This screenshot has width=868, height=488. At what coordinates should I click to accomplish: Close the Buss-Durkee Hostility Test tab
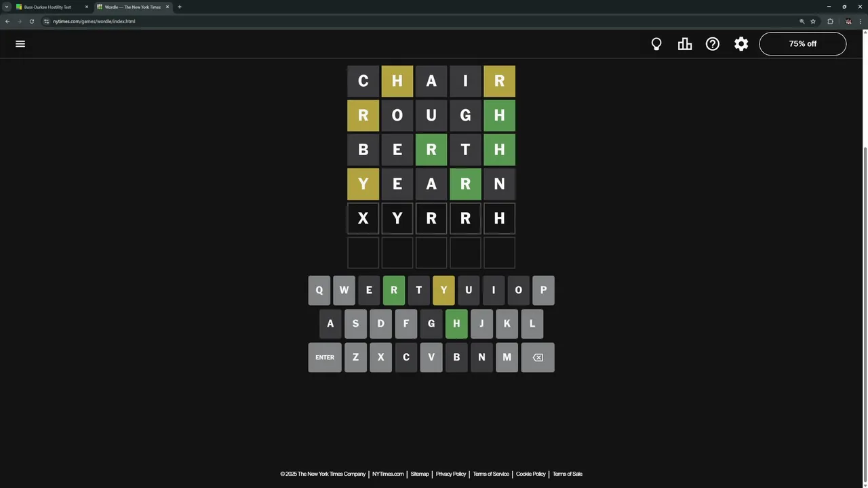click(87, 7)
